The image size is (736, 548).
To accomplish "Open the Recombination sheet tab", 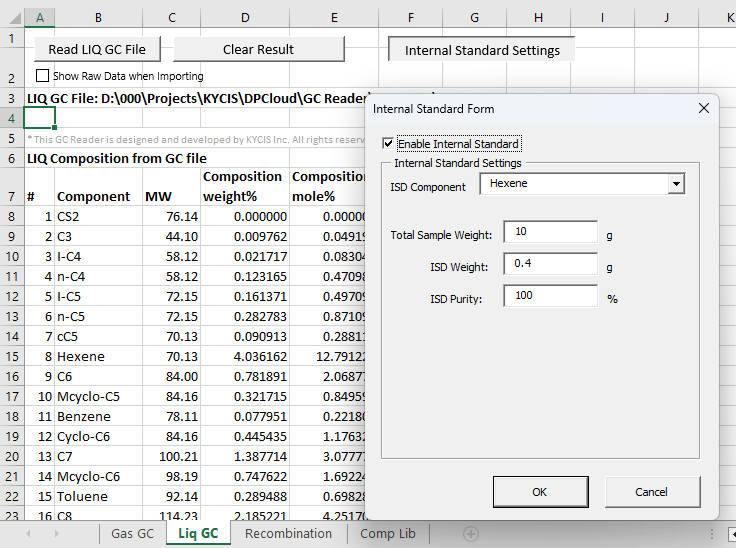I will 288,534.
